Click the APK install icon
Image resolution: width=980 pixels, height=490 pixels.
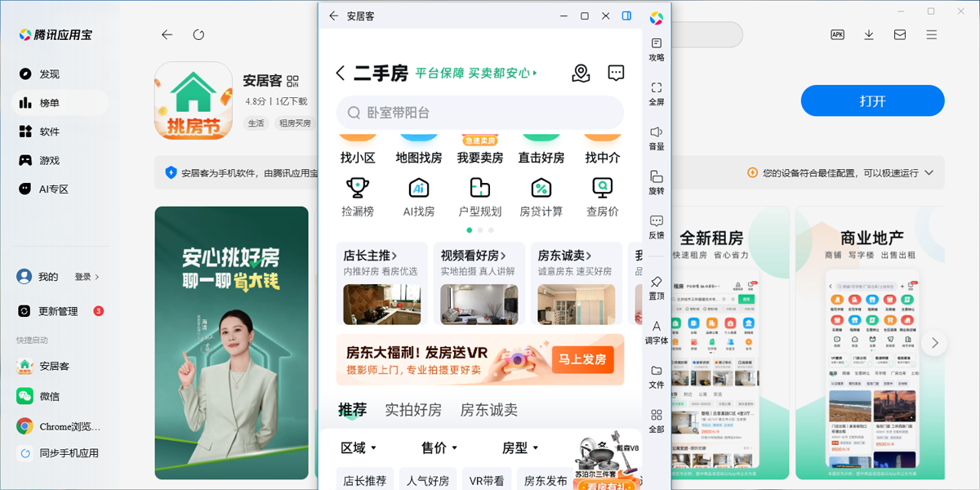(837, 34)
